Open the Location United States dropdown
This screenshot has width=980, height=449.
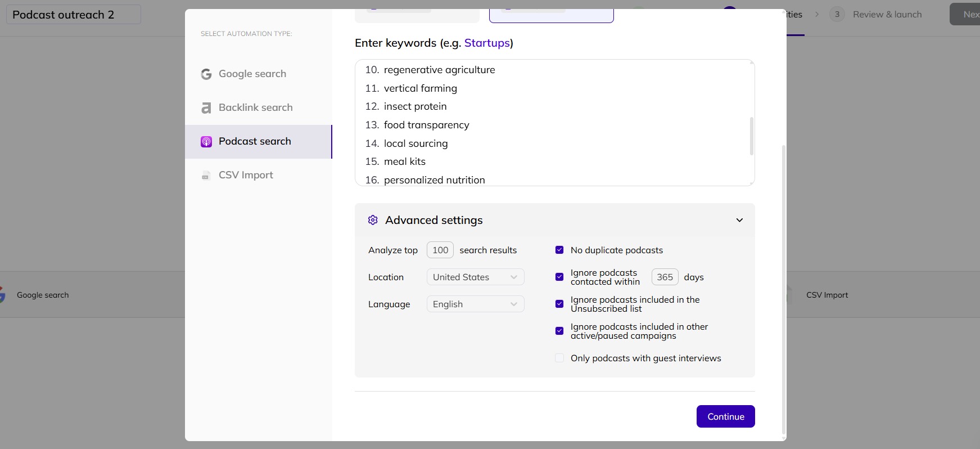(475, 277)
